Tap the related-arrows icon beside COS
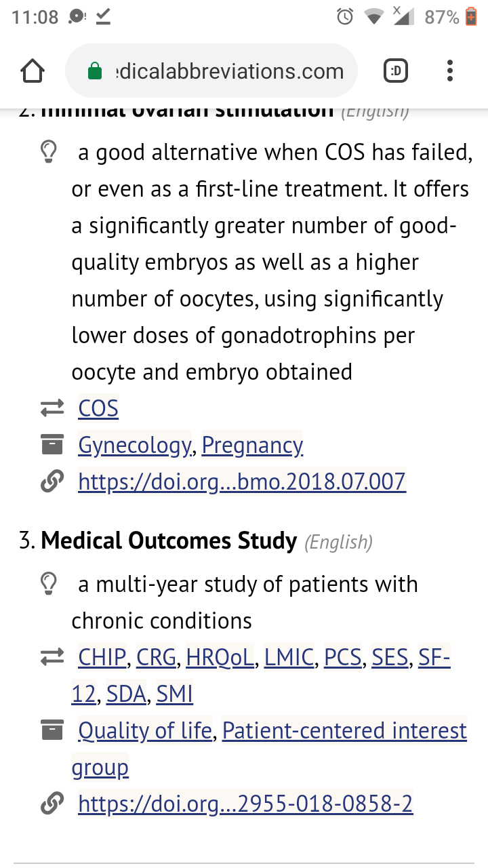488x868 pixels. [x=52, y=408]
